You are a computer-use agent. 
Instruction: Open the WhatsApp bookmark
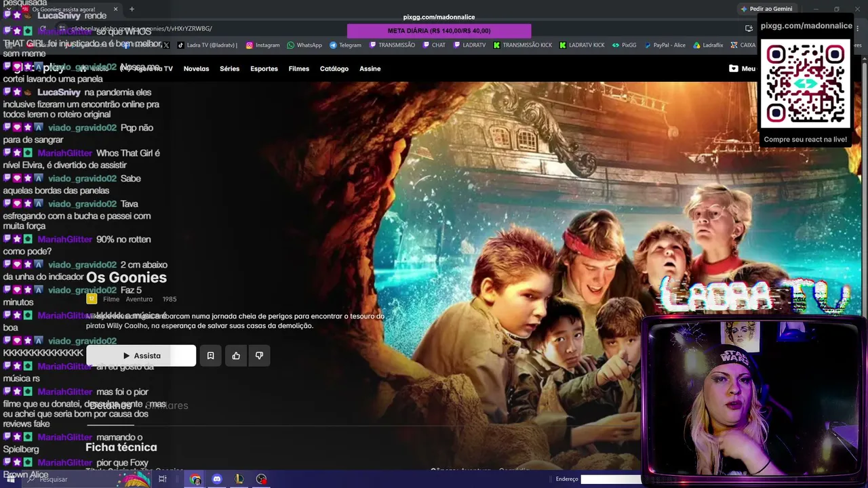click(304, 45)
